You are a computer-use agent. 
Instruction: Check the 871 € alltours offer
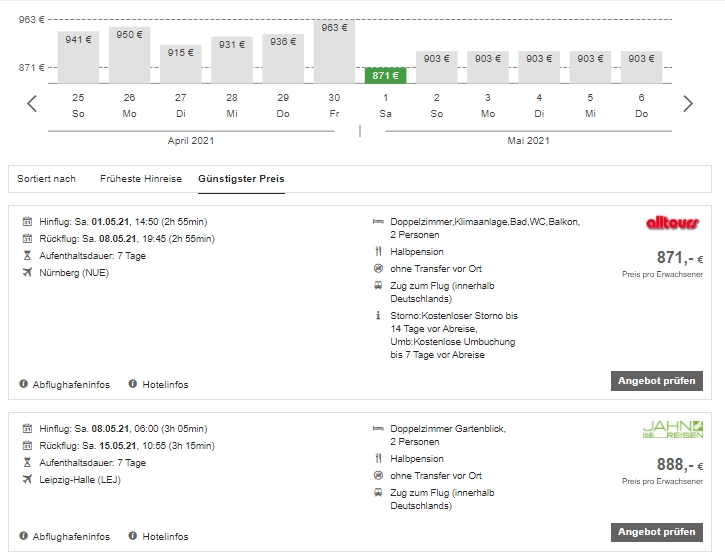(x=657, y=381)
